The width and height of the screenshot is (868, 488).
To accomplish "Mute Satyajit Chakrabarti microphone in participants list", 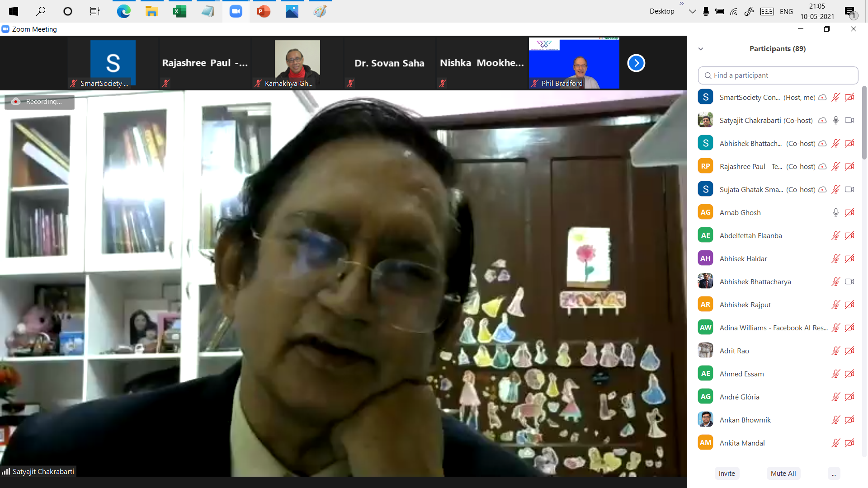I will click(835, 120).
